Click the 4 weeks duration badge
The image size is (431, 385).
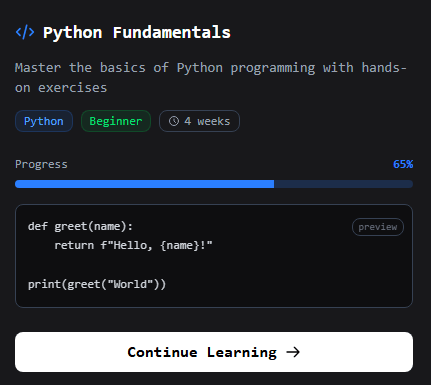[199, 121]
